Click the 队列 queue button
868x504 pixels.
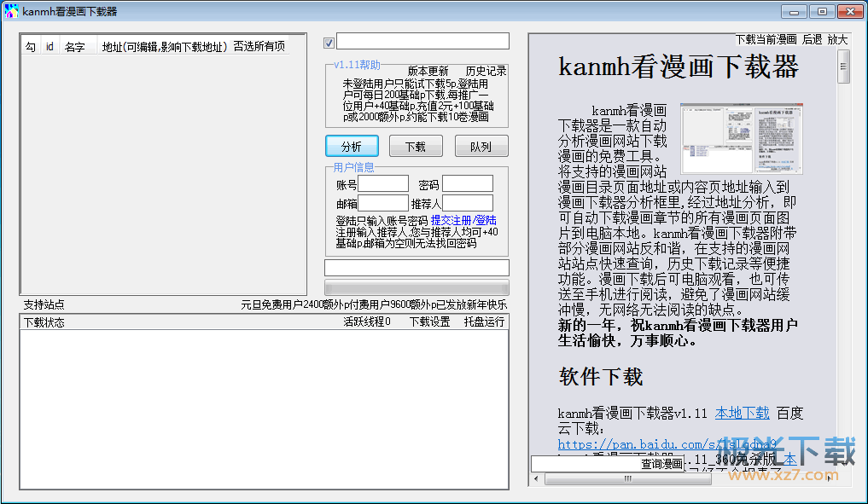coord(481,146)
